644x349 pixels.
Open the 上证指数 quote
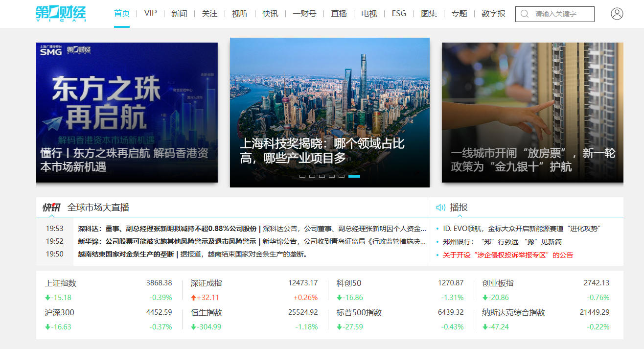61,283
